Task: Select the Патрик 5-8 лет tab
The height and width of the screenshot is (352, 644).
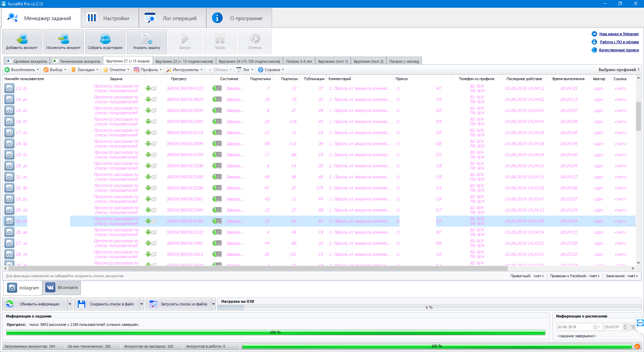Action: point(299,61)
